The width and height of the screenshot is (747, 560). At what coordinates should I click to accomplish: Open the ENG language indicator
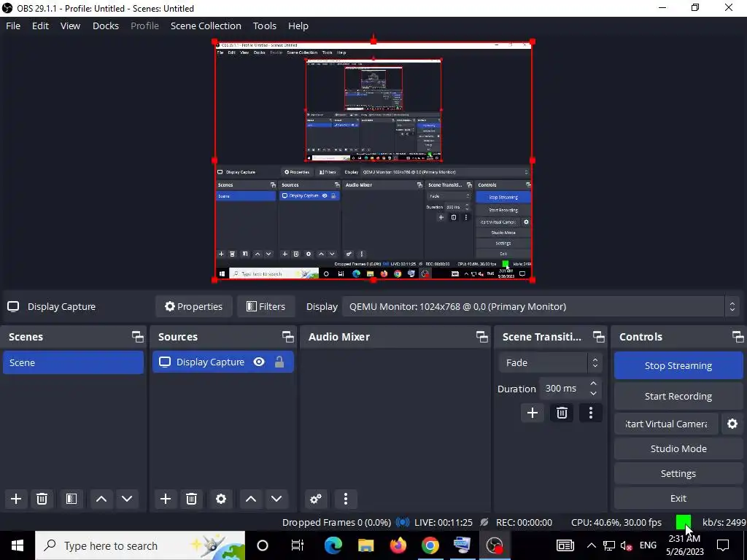pyautogui.click(x=648, y=545)
